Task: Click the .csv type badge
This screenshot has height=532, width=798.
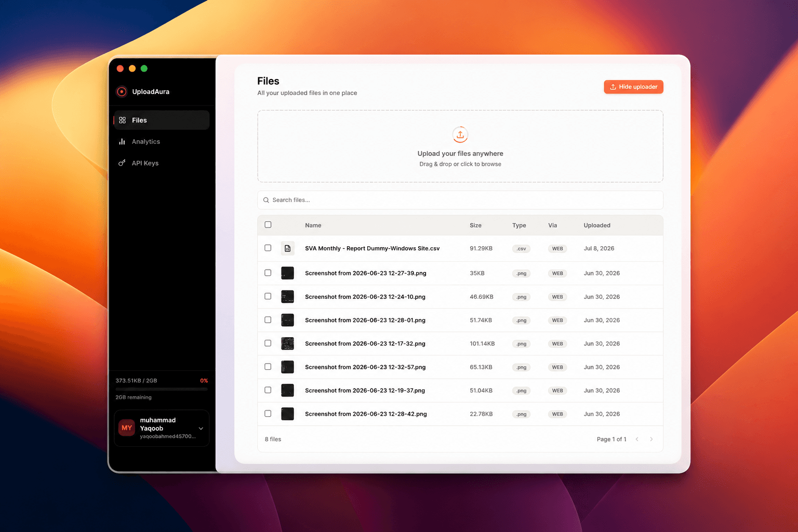Action: [x=521, y=249]
